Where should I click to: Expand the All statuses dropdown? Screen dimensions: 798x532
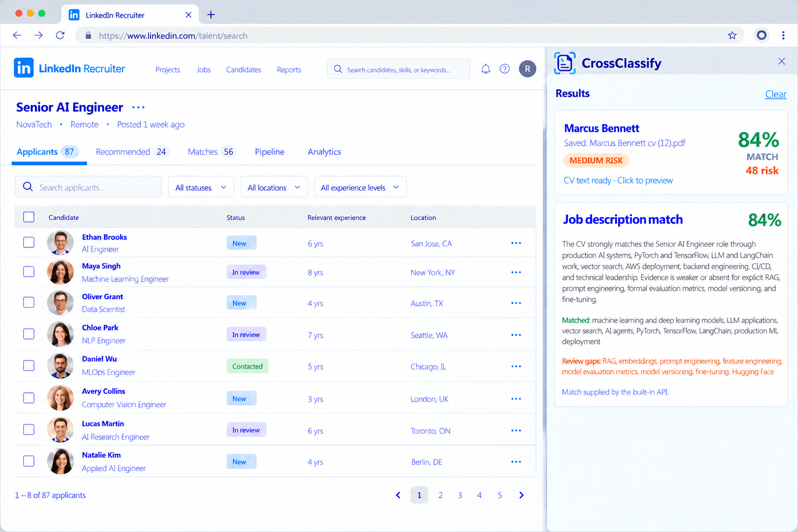[x=201, y=187]
